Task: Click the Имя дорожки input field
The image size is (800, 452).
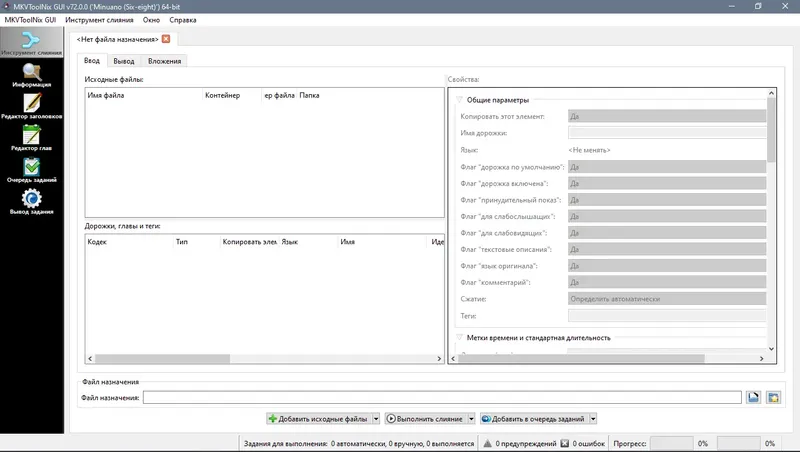Action: 667,133
